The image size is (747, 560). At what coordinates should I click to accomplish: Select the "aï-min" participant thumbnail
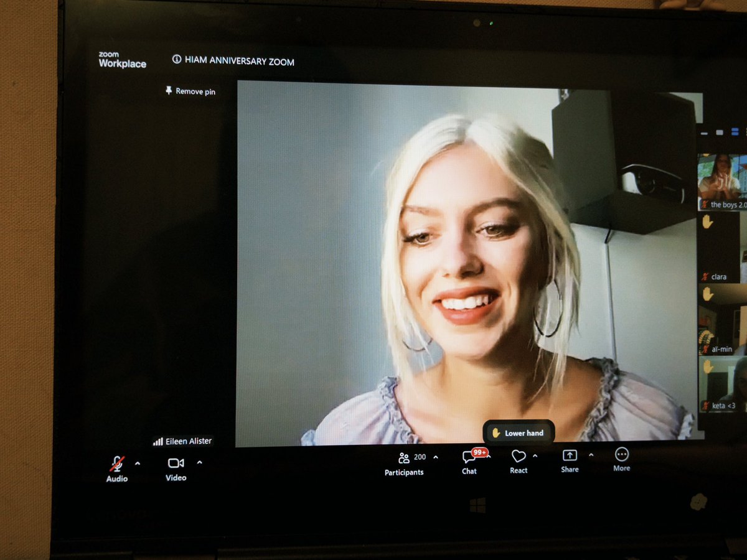click(721, 320)
